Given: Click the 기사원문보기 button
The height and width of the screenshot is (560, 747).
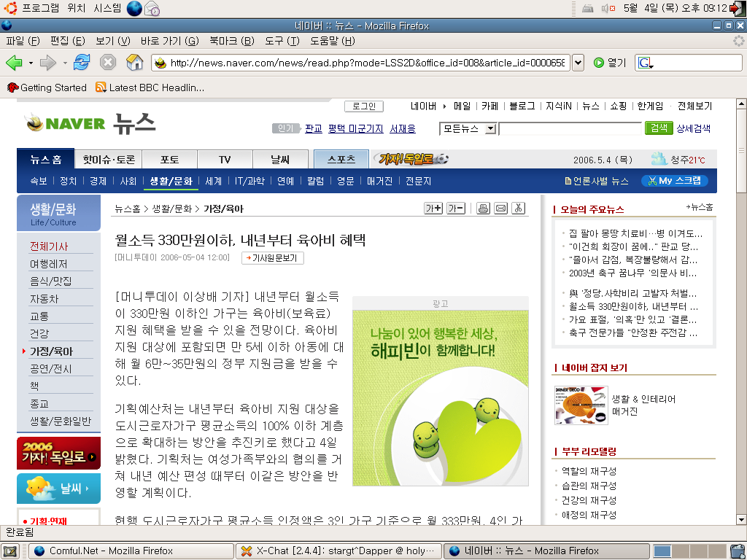Looking at the screenshot, I should coord(273,258).
